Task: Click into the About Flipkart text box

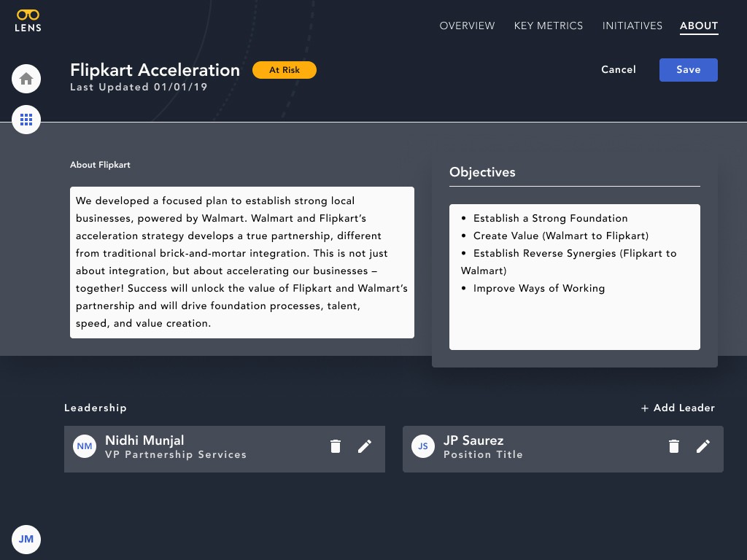Action: tap(242, 262)
